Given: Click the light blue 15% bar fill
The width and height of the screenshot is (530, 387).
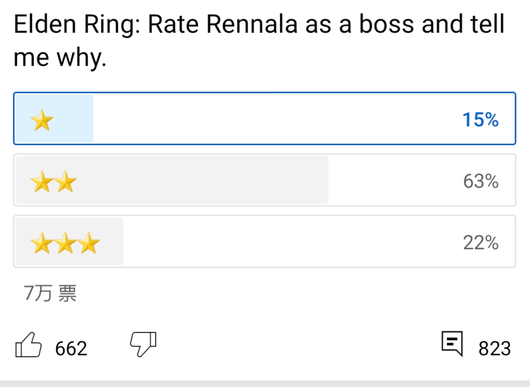Looking at the screenshot, I should pos(55,119).
